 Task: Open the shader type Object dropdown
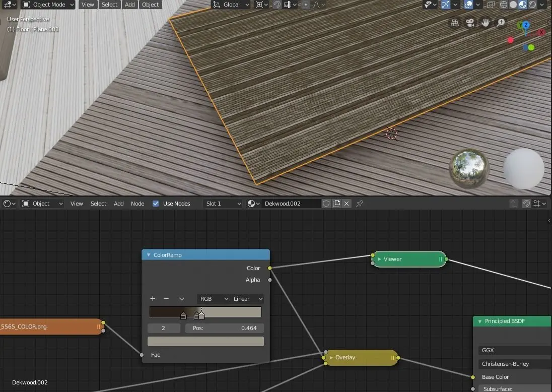42,204
